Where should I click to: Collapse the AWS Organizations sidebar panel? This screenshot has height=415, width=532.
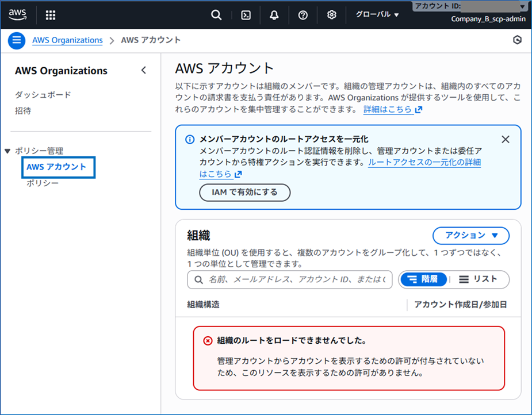pos(143,70)
